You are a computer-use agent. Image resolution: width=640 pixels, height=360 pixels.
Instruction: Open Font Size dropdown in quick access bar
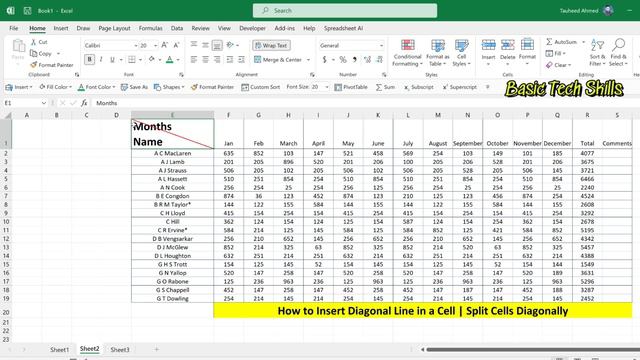click(x=327, y=87)
